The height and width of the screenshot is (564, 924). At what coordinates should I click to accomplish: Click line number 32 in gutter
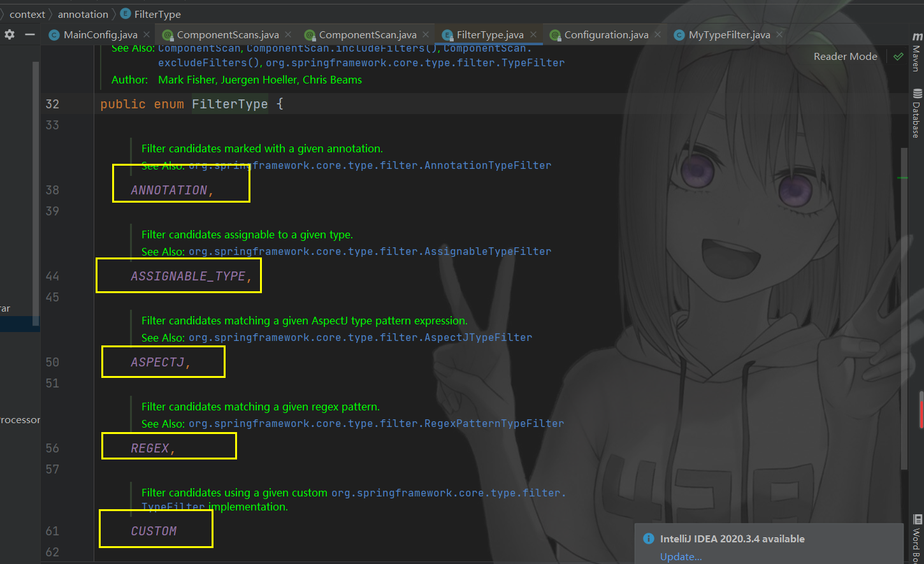[52, 104]
